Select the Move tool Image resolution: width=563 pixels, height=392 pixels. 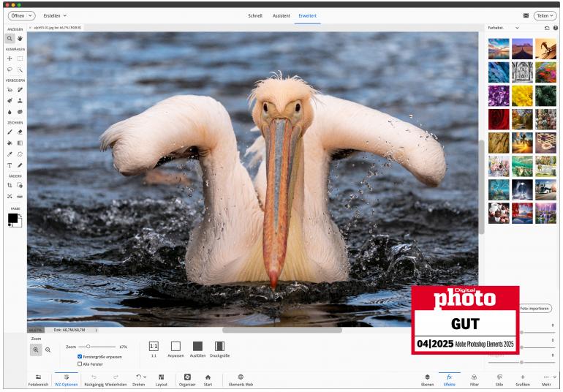(10, 59)
